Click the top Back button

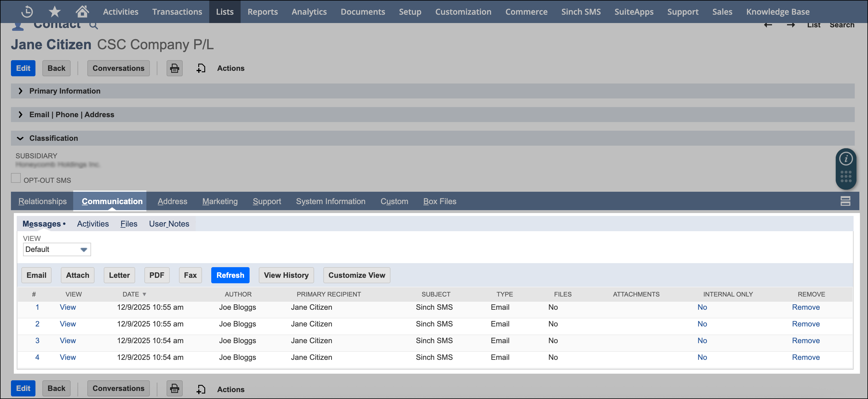[56, 68]
